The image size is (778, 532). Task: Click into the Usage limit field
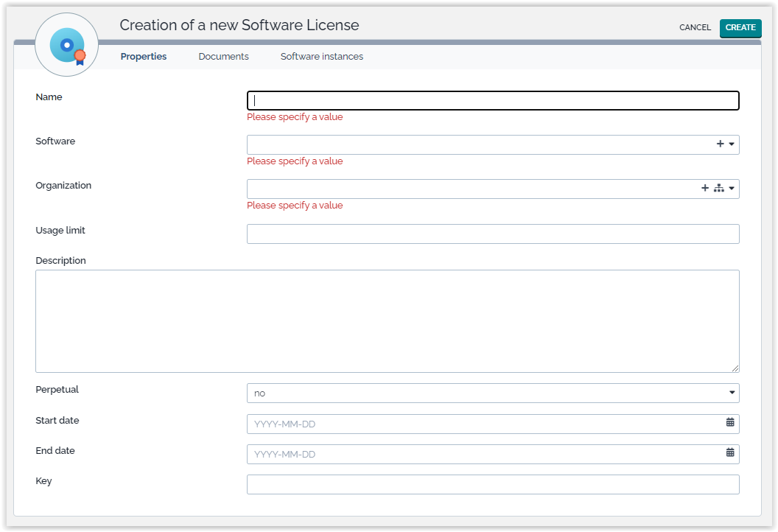click(x=492, y=234)
